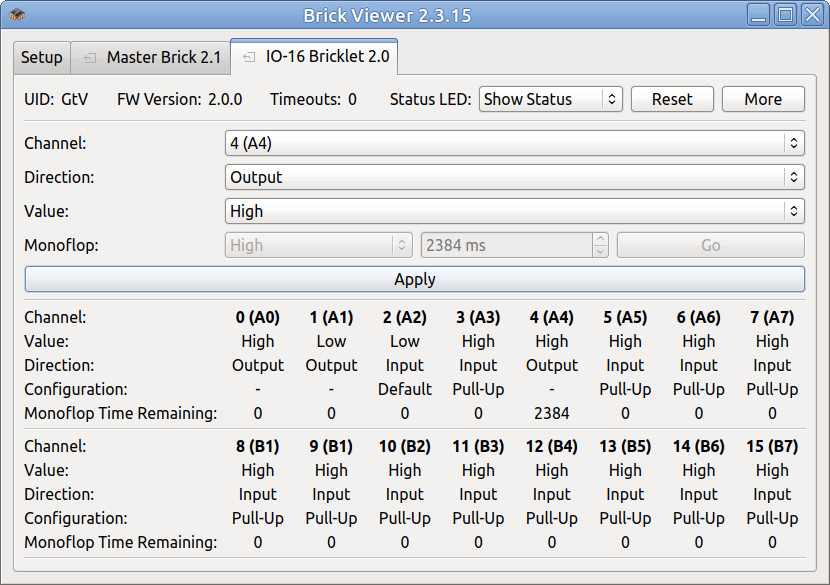The width and height of the screenshot is (830, 585).
Task: Open the Channel dropdown showing 4 (A4)
Action: coord(515,144)
